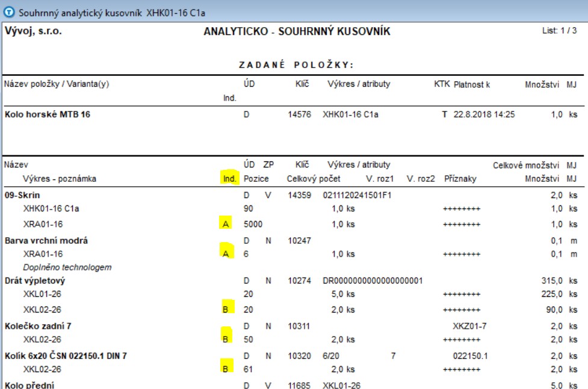The image size is (588, 389).
Task: Select item 'Kolík 6x20 ČSN 022150.1 DIN 7'
Action: click(x=66, y=356)
